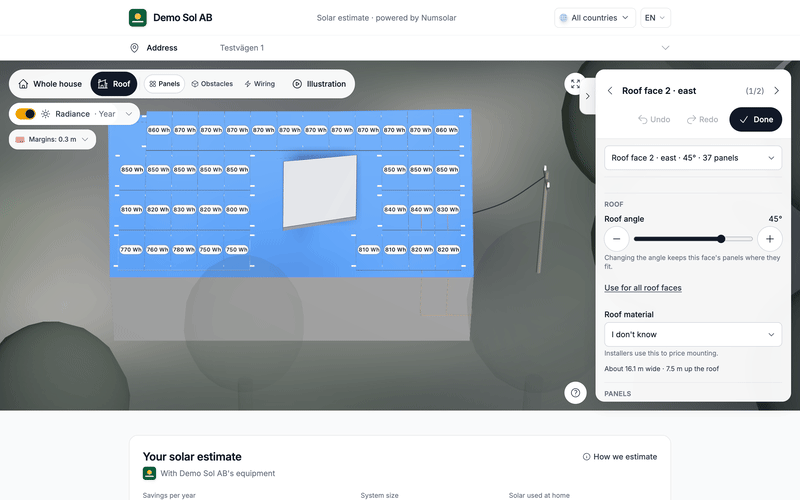The width and height of the screenshot is (800, 500).
Task: Go to the next roof face with the right arrow
Action: (x=777, y=91)
